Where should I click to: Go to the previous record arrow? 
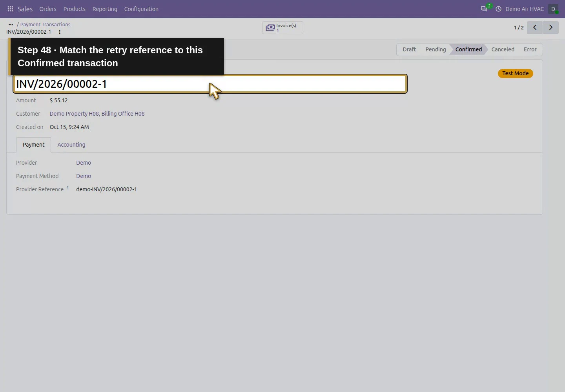coord(535,27)
